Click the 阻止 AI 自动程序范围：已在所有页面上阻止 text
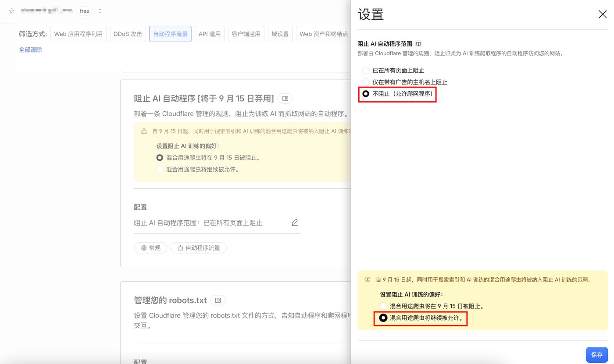The height and width of the screenshot is (364, 614). (x=198, y=223)
